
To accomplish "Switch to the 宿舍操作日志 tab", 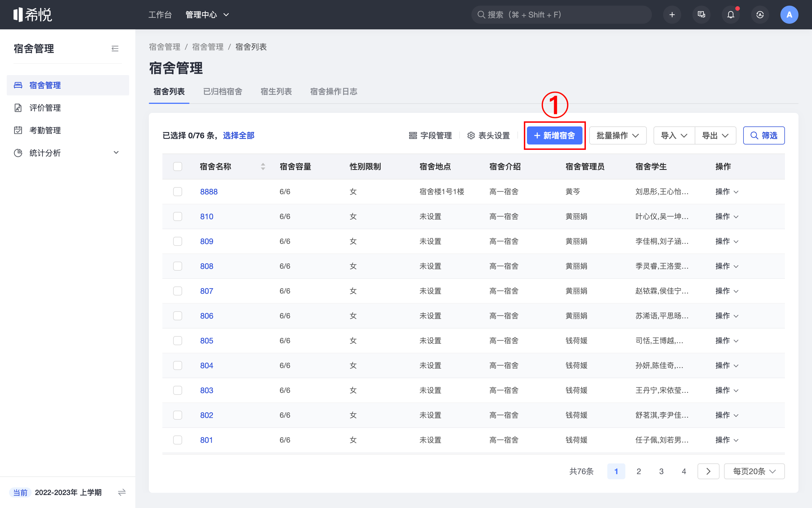I will (x=334, y=91).
